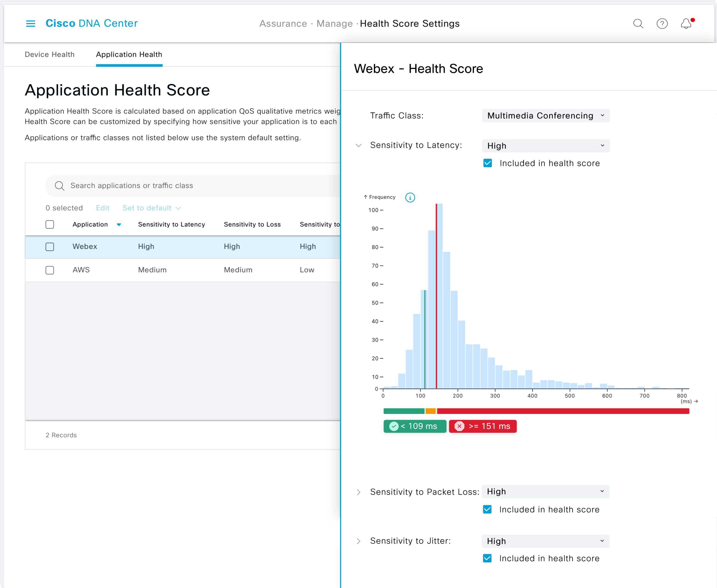
Task: Open the Traffic Class dropdown
Action: 546,116
